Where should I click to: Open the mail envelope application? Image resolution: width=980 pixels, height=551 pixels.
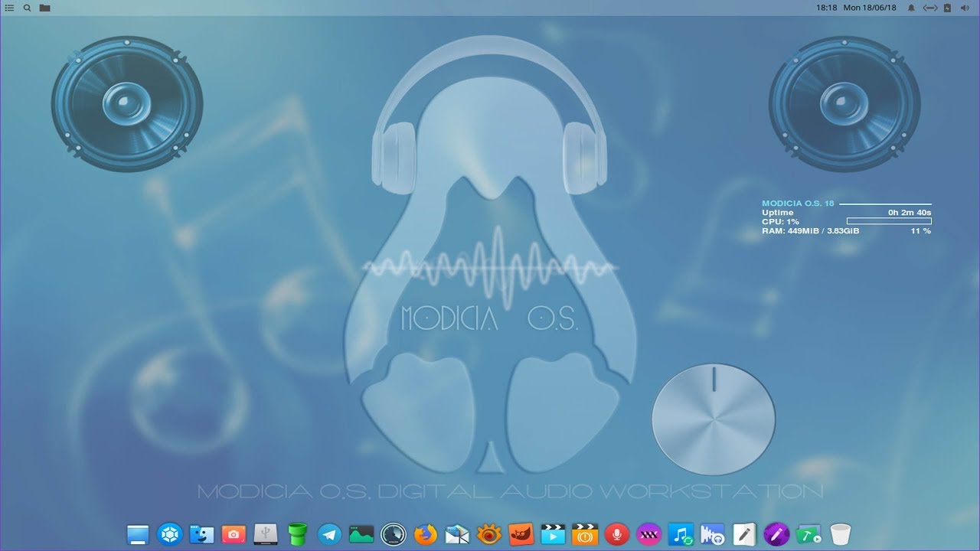(x=457, y=534)
